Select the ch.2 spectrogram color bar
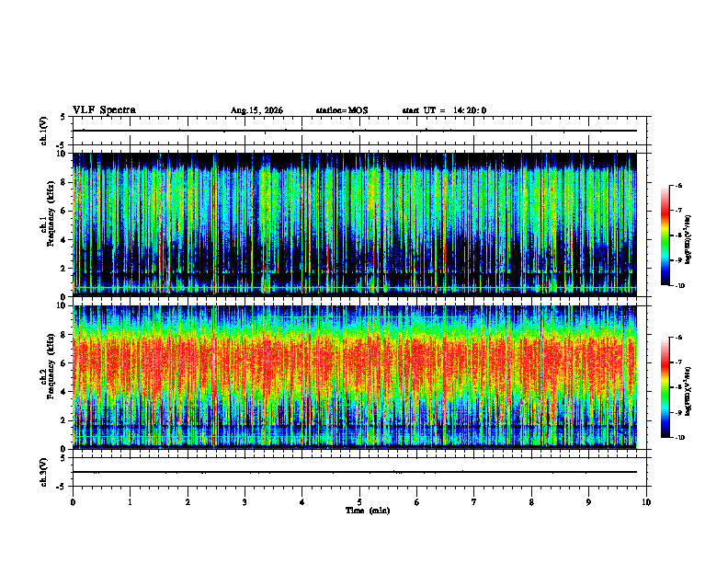This screenshot has height=563, width=728. coord(665,387)
